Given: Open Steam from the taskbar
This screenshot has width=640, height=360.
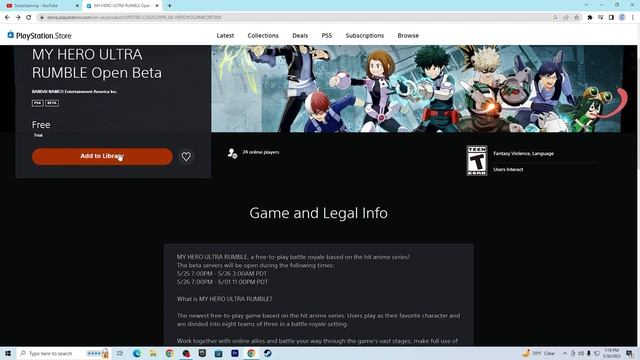Looking at the screenshot, I should click(267, 353).
